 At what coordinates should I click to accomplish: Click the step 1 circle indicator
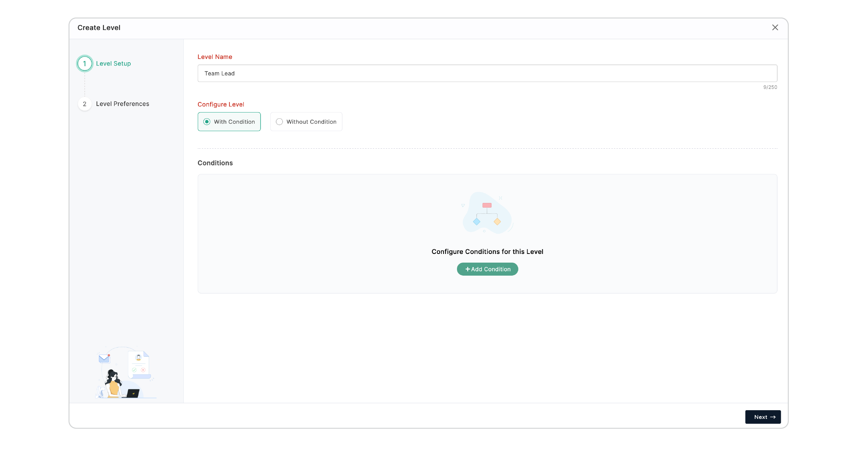[85, 64]
